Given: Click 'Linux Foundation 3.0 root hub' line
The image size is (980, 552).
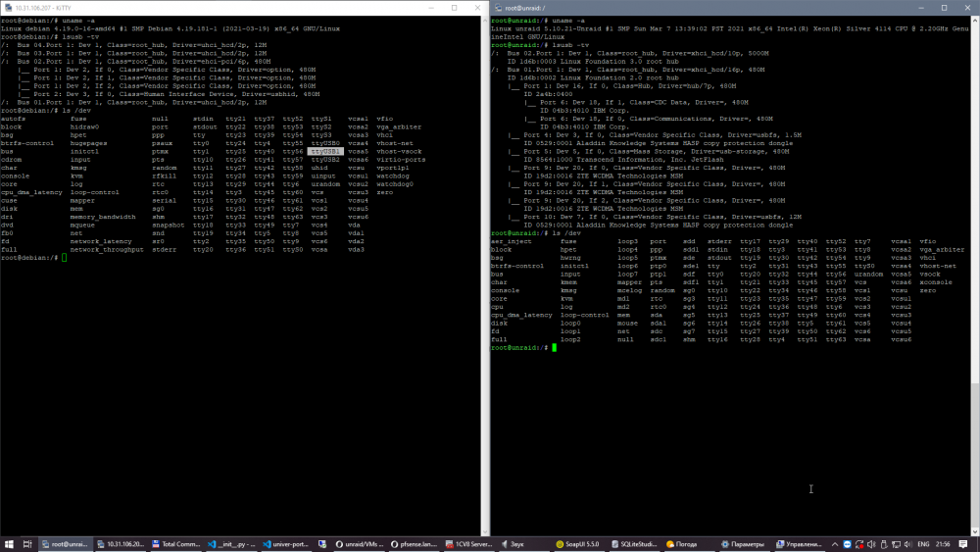Looking at the screenshot, I should pyautogui.click(x=593, y=61).
